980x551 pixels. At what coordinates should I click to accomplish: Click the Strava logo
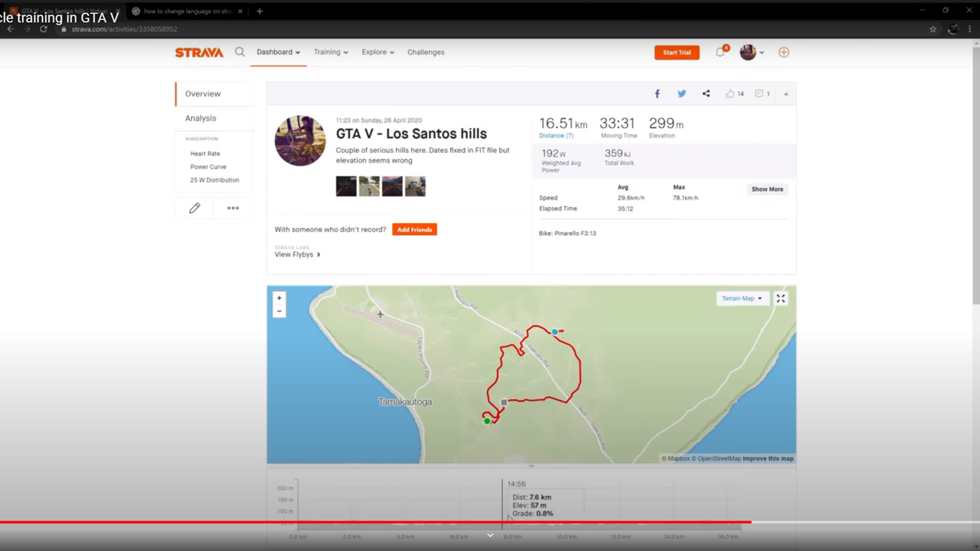(199, 53)
